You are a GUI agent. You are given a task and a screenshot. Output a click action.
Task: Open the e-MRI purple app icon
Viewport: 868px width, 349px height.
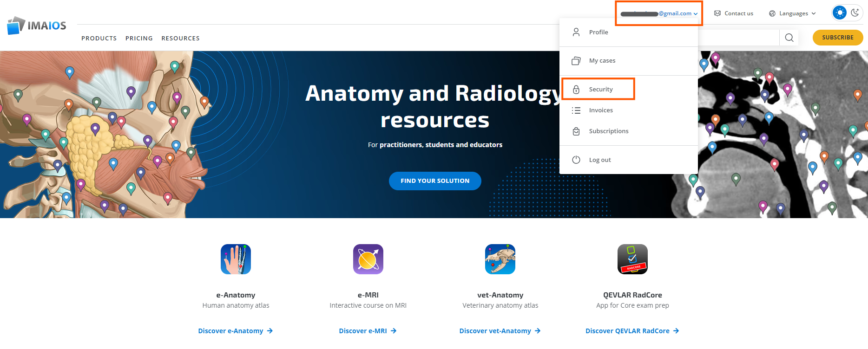(x=368, y=259)
